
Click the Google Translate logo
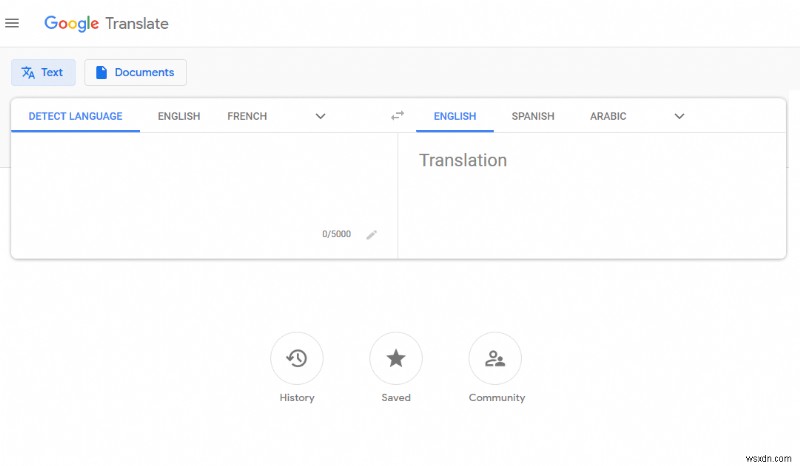106,23
